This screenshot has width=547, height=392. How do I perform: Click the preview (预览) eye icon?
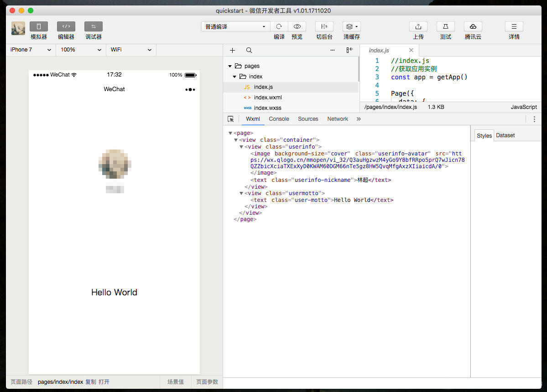tap(297, 26)
